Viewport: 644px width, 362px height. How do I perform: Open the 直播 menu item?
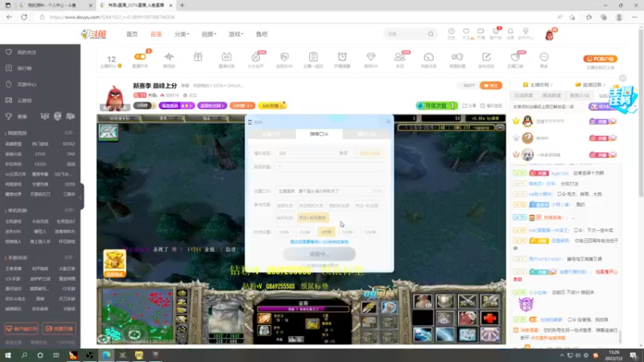click(x=156, y=34)
